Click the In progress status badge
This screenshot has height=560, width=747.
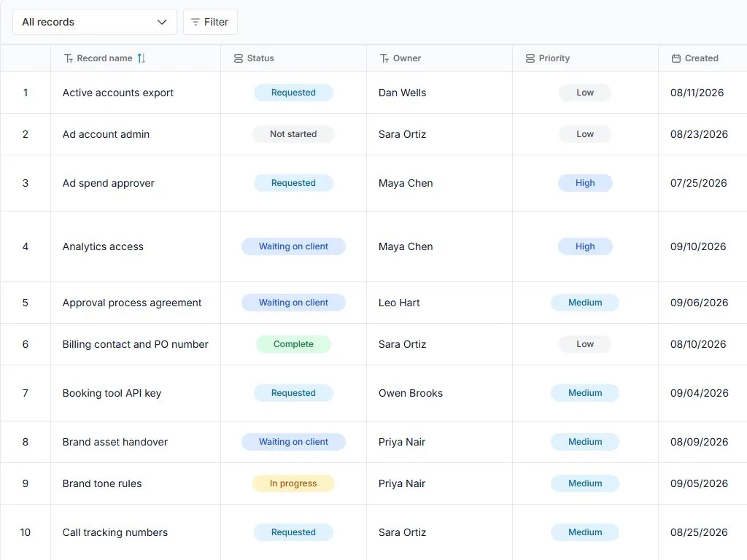tap(293, 483)
